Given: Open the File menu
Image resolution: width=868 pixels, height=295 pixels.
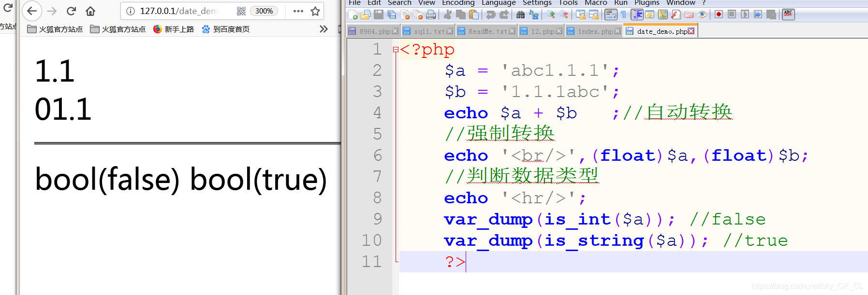Looking at the screenshot, I should [354, 2].
